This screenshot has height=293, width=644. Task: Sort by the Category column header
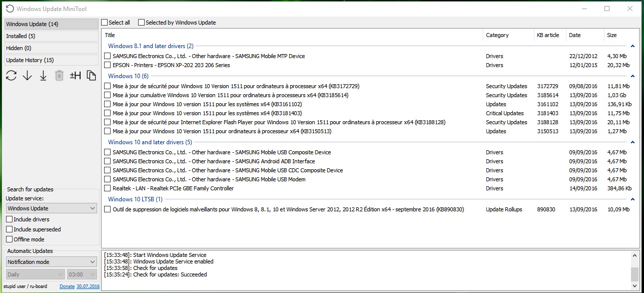(x=509, y=35)
